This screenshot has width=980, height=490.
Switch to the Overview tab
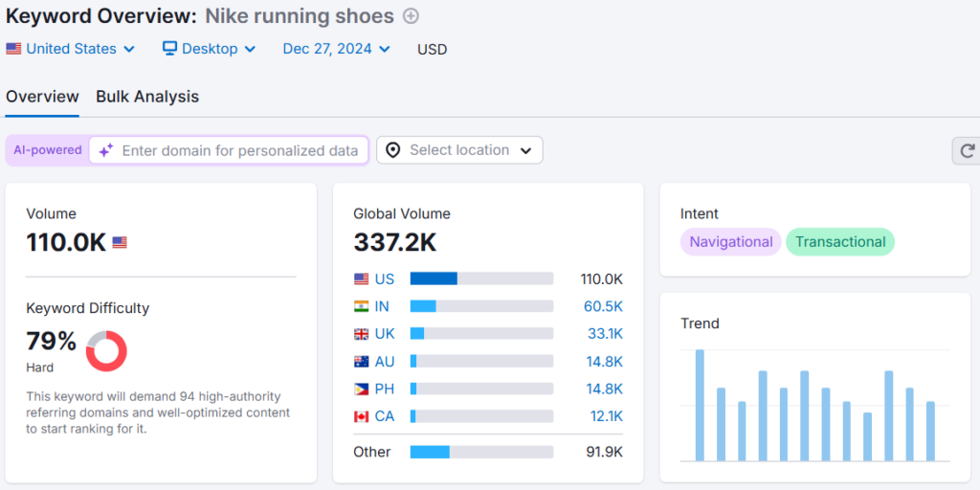coord(42,97)
